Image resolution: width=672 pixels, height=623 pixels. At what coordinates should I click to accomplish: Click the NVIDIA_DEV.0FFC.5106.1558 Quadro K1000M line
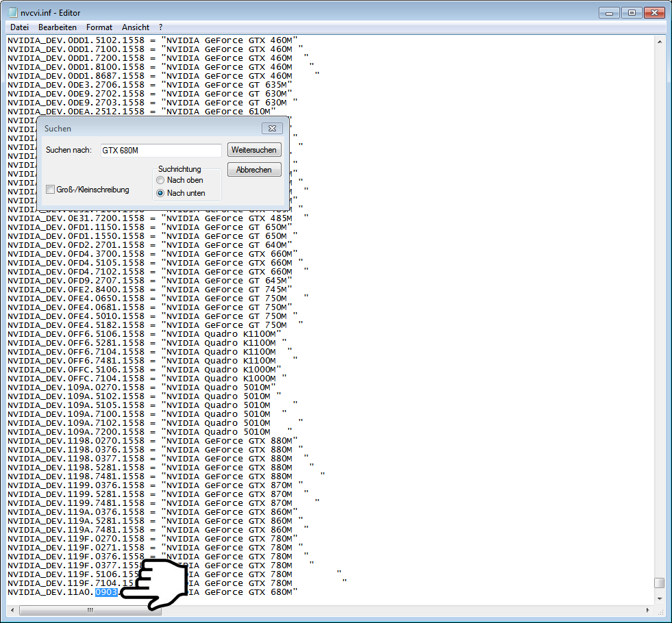[x=145, y=370]
